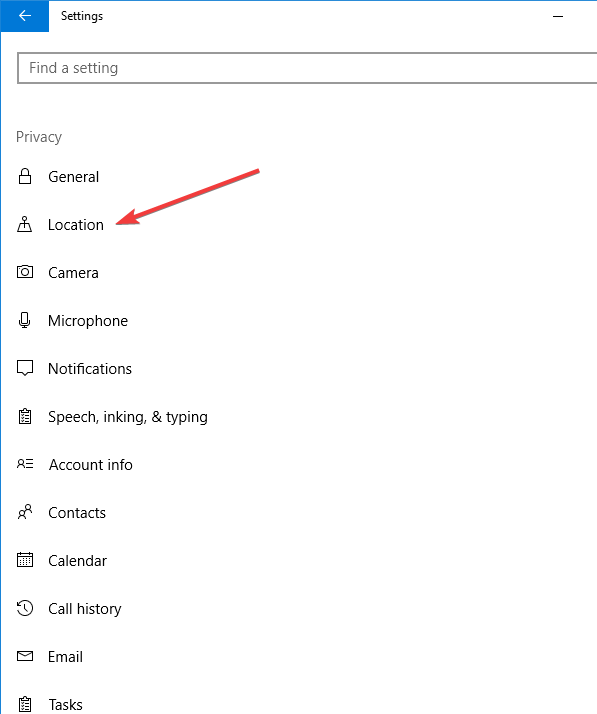Open the Camera privacy settings

(x=73, y=272)
